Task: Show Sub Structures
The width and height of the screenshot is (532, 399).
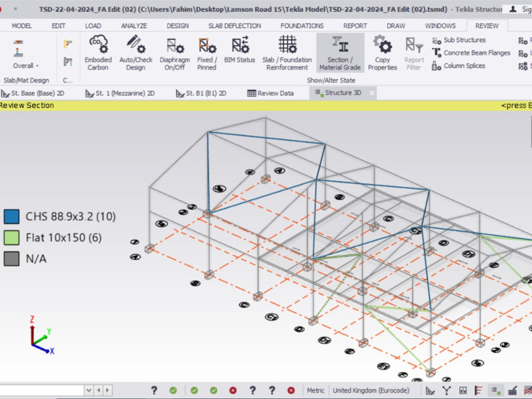Action: pyautogui.click(x=459, y=40)
